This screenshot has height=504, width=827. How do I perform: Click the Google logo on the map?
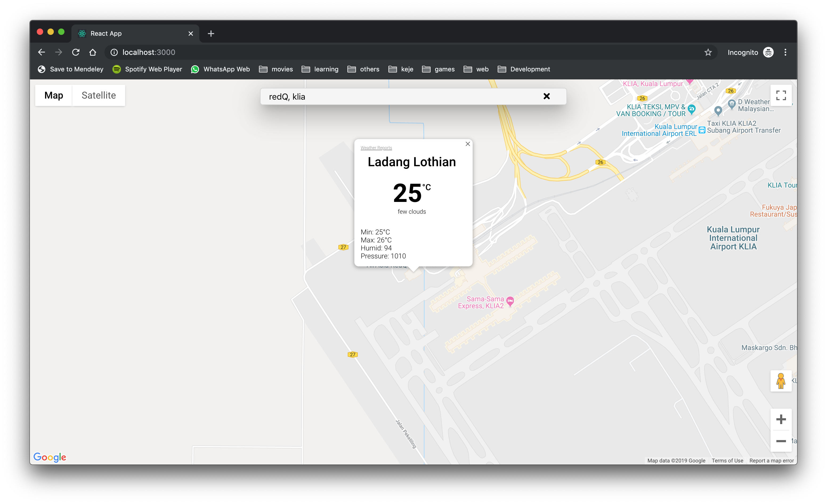pos(50,457)
